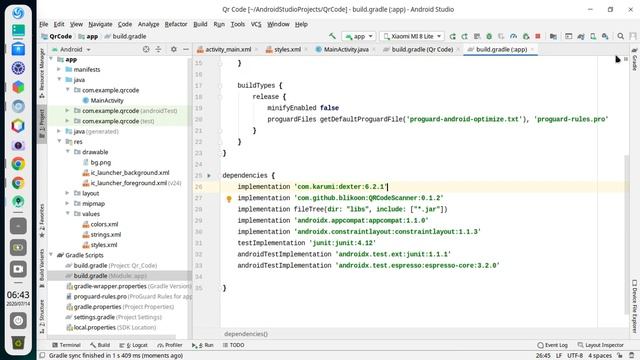Expand the mipmap folder
Image resolution: width=640 pixels, height=360 pixels.
coord(68,203)
